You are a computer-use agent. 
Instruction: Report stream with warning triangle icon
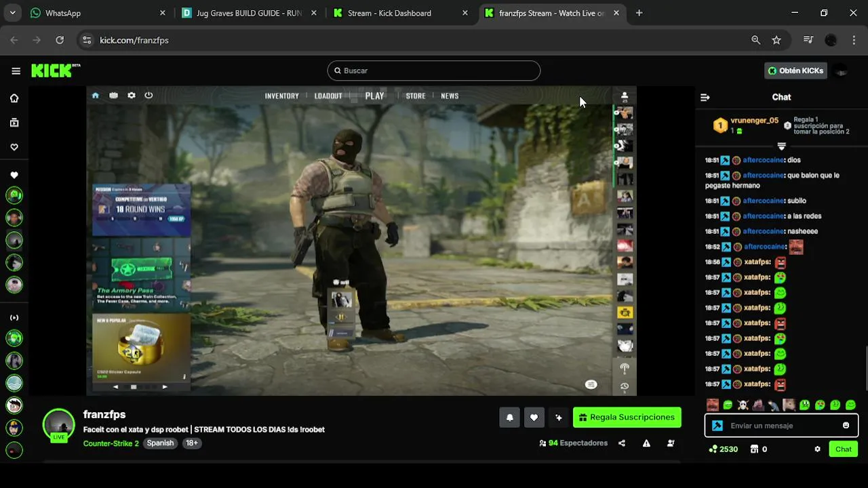coord(646,443)
